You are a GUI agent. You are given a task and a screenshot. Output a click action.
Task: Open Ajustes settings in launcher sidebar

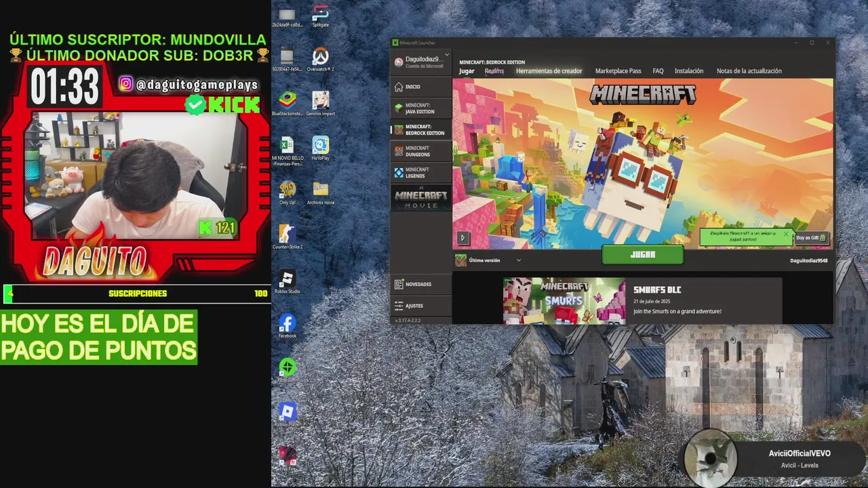pyautogui.click(x=420, y=306)
